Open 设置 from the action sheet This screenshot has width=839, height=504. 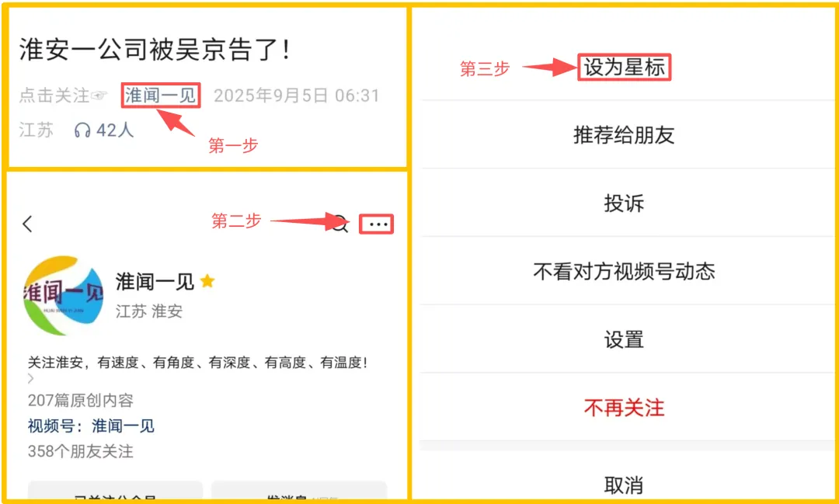(624, 339)
